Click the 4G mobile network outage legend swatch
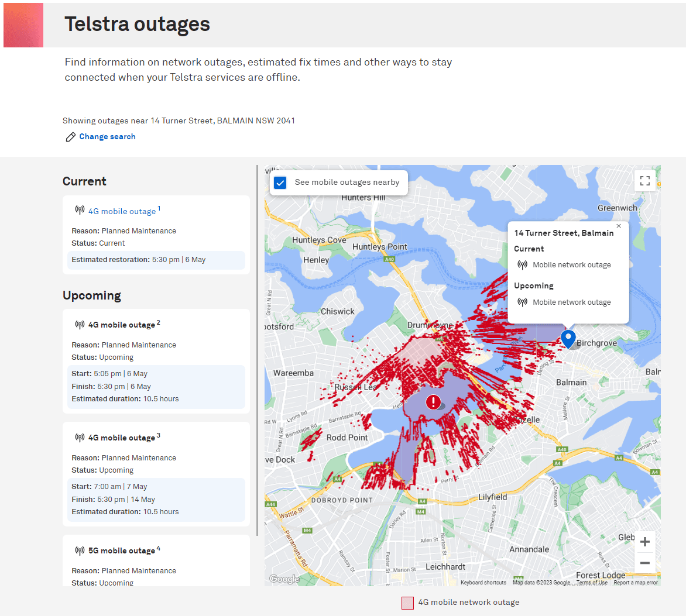The image size is (686, 616). (x=407, y=603)
